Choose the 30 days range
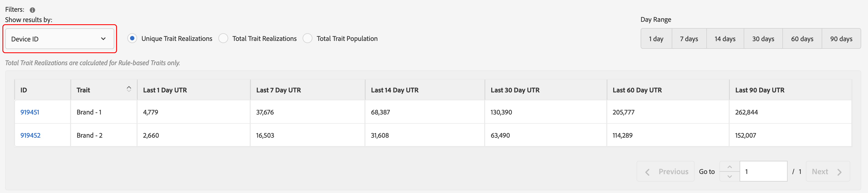Image resolution: width=868 pixels, height=193 pixels. (x=763, y=39)
